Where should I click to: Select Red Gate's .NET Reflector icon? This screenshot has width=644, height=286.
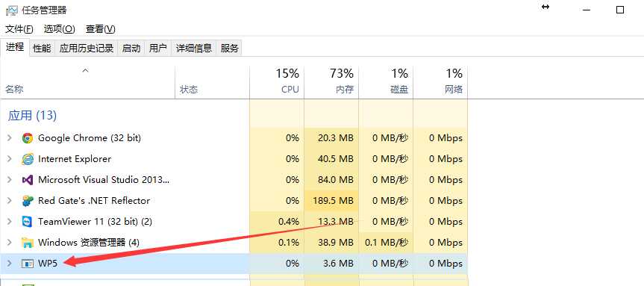pos(28,201)
